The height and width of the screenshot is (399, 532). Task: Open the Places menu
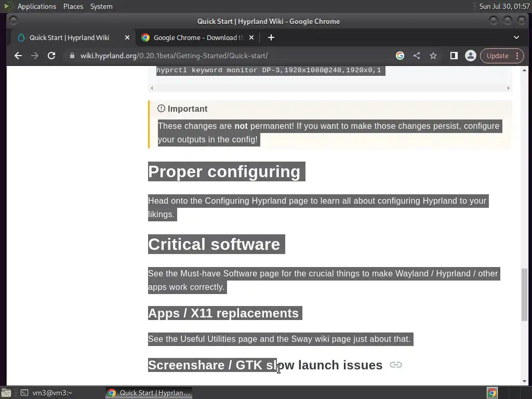coord(73,6)
